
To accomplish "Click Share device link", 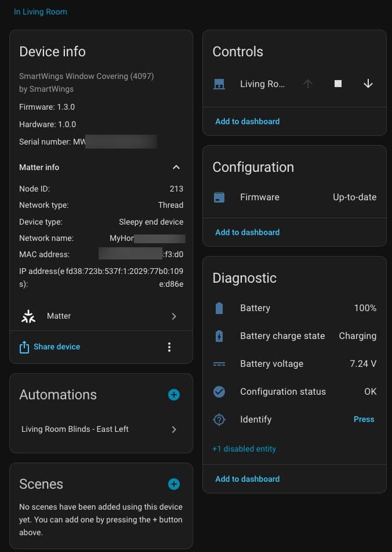I will point(56,347).
